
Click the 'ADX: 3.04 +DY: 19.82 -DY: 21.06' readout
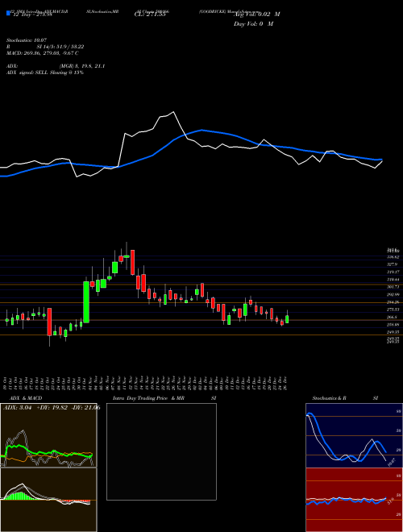52,408
